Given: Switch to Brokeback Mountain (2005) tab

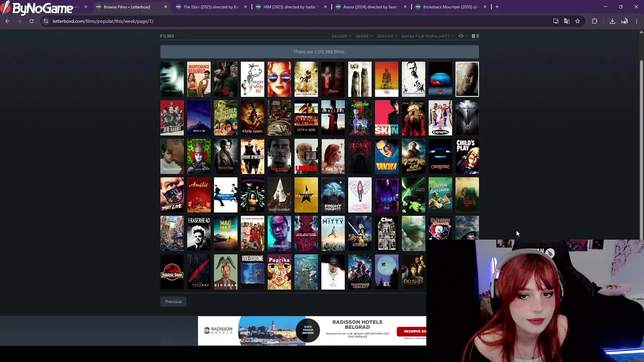Looking at the screenshot, I should tap(450, 7).
